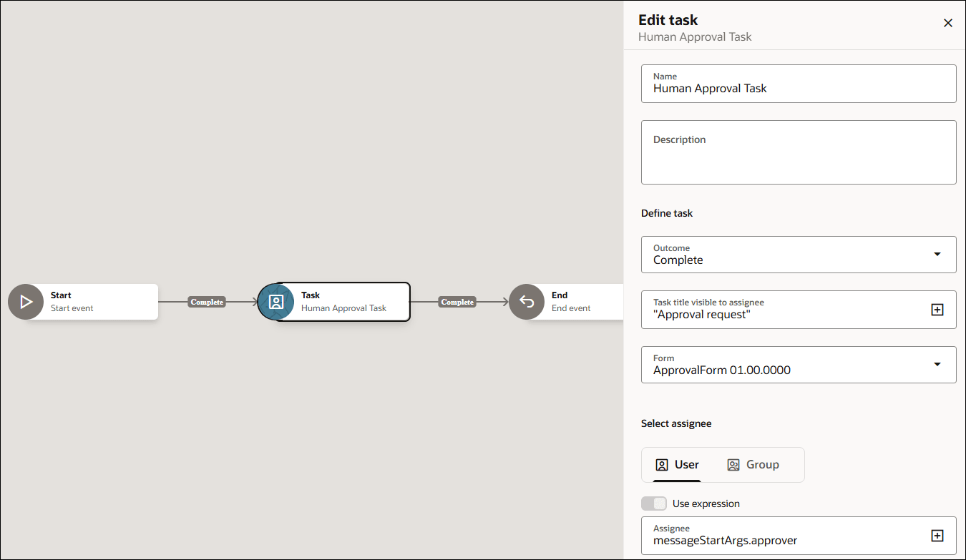
Task: Open expression builder for task title field
Action: coord(937,309)
